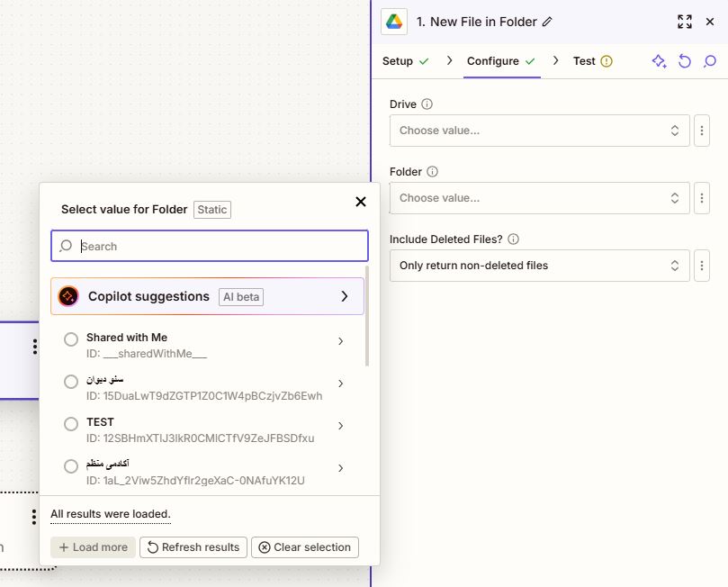Rename step using the pencil icon
This screenshot has height=587, width=728.
tap(547, 22)
